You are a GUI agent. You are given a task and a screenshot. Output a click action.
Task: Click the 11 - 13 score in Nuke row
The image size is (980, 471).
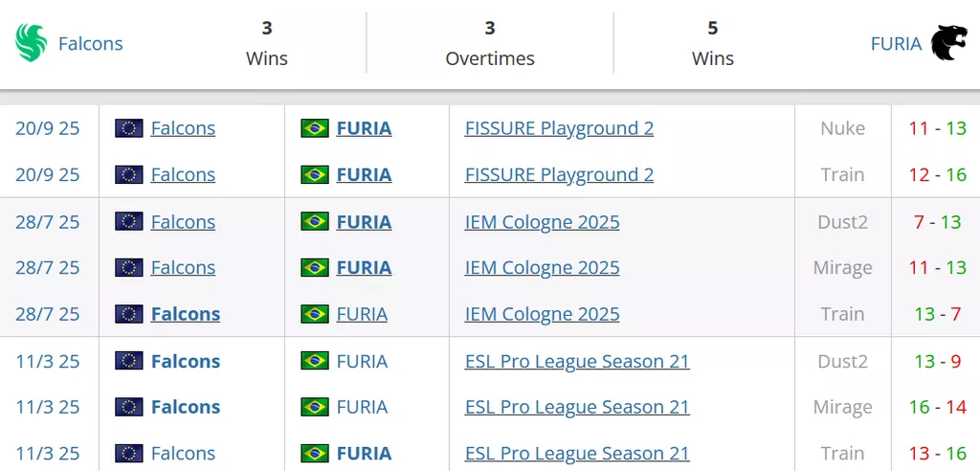937,128
